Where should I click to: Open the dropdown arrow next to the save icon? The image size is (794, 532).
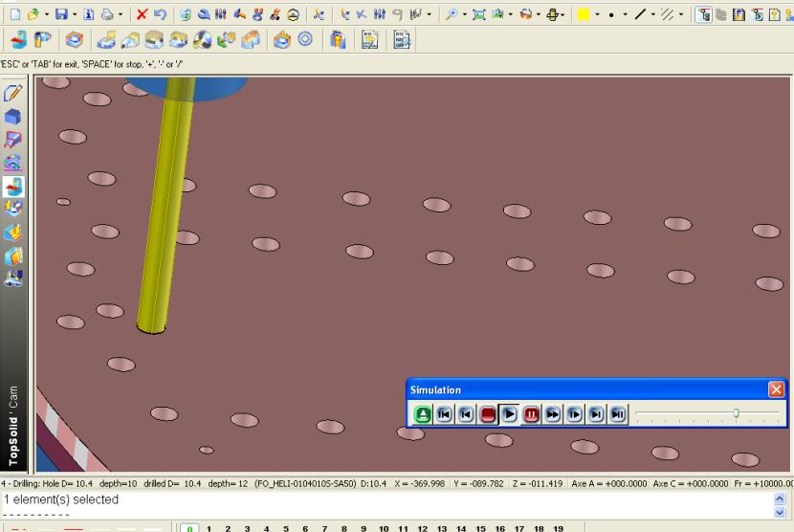[x=75, y=14]
